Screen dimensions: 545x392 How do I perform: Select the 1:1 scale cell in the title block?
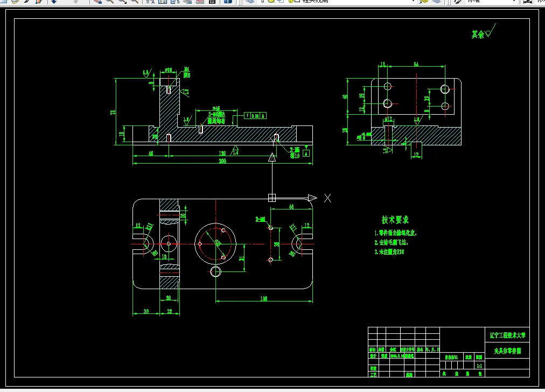[479, 366]
